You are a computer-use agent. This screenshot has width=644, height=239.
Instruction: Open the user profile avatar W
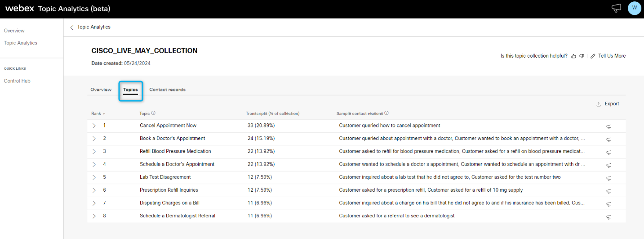pyautogui.click(x=634, y=8)
